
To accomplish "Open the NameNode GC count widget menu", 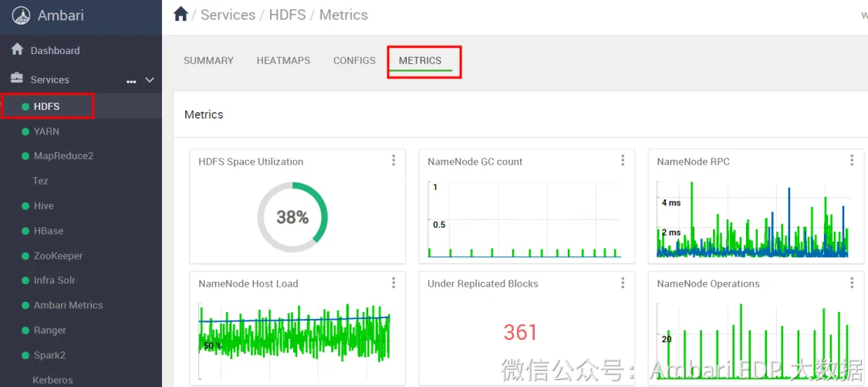I will (x=623, y=160).
